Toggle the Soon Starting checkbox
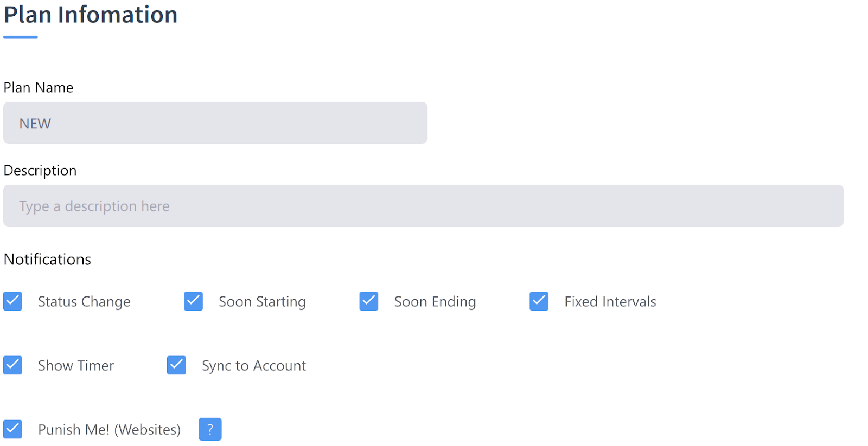The image size is (868, 446). 193,301
